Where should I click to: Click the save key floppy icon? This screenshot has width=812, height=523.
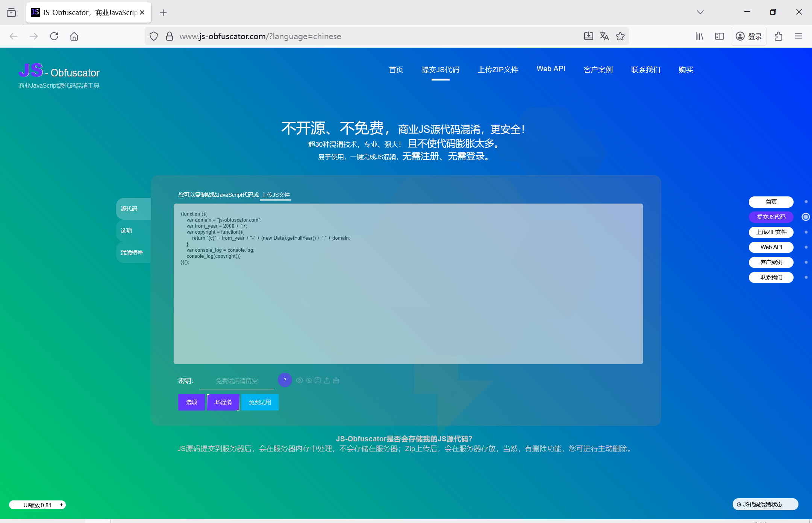(x=318, y=380)
